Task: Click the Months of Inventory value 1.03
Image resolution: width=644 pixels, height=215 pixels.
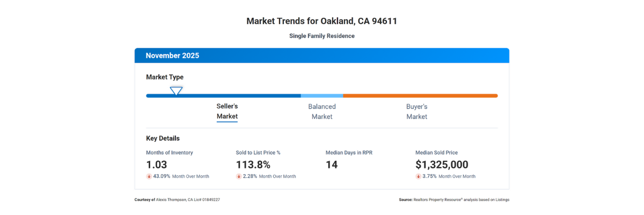Action: (x=157, y=165)
